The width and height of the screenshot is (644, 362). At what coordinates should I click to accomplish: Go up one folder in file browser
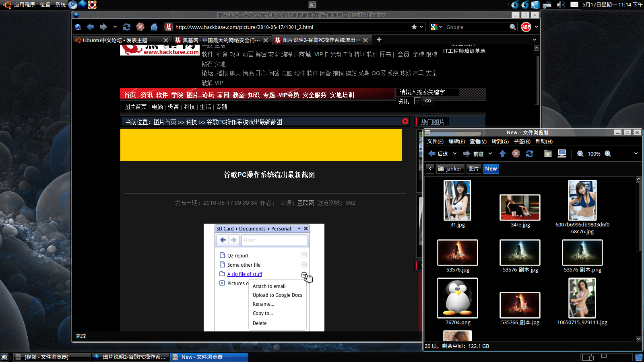[502, 154]
